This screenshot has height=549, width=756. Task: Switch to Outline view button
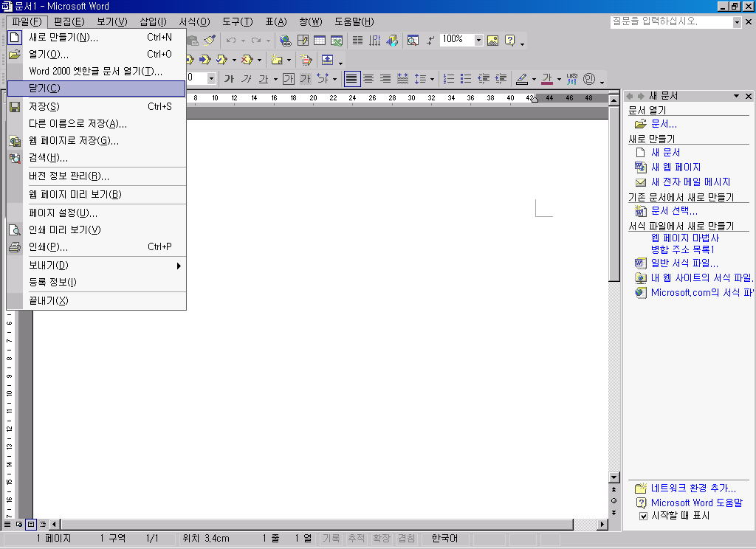coord(43,524)
